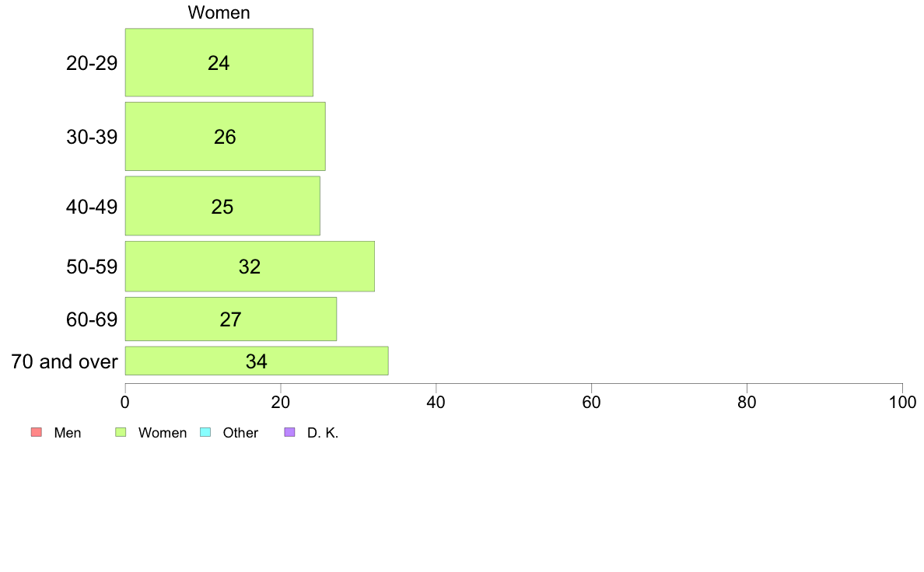Click the Men legend label
This screenshot has width=924, height=572.
pos(68,433)
